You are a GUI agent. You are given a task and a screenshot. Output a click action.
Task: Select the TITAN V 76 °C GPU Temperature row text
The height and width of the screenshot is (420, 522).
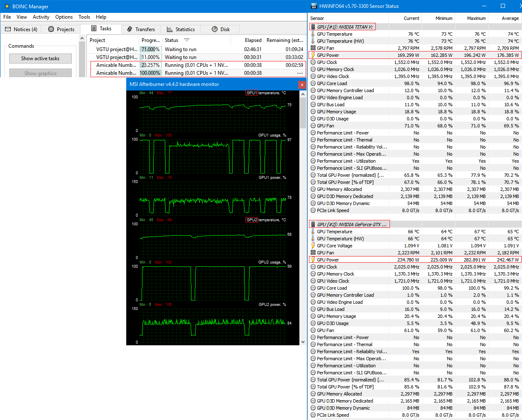coord(334,34)
